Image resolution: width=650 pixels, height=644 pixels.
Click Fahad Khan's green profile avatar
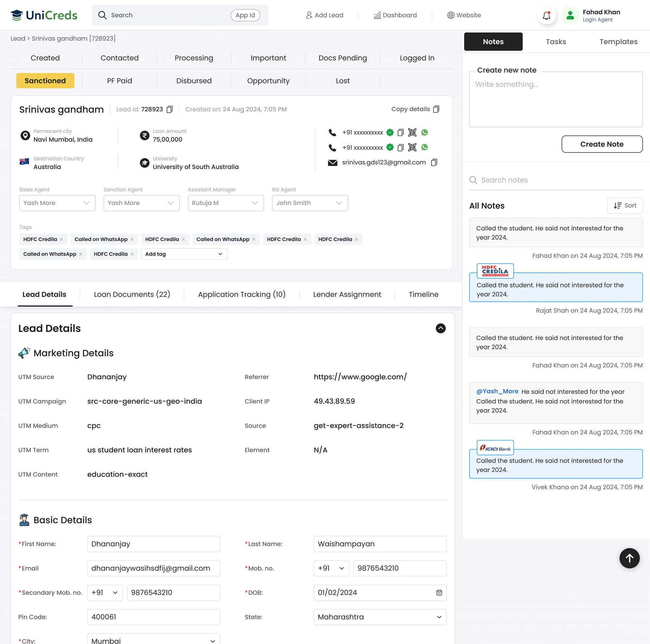pos(570,15)
